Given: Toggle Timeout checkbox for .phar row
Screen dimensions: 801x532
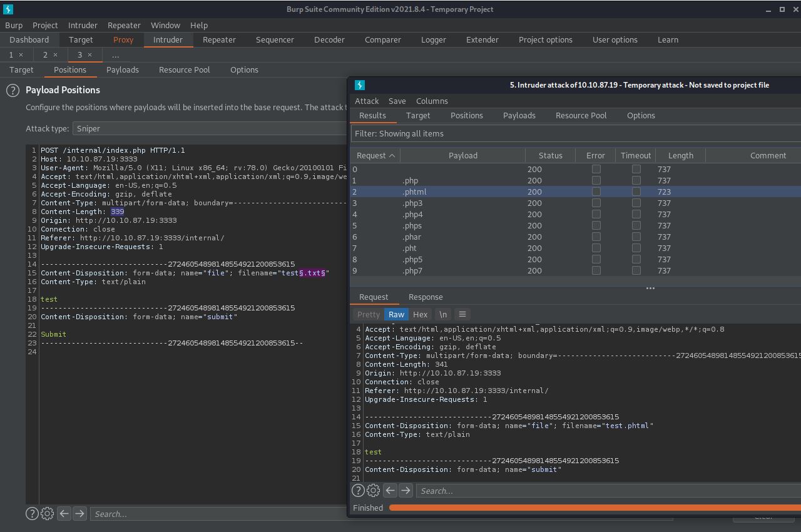Looking at the screenshot, I should [x=636, y=237].
